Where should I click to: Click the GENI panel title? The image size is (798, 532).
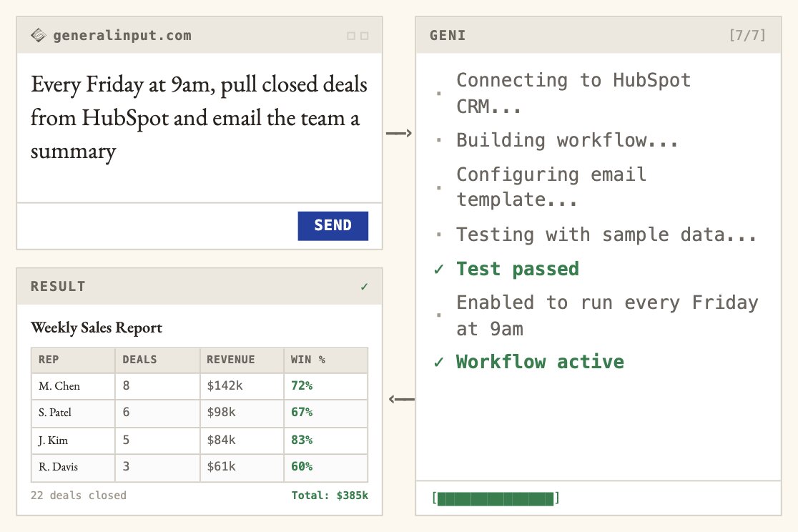(x=448, y=35)
